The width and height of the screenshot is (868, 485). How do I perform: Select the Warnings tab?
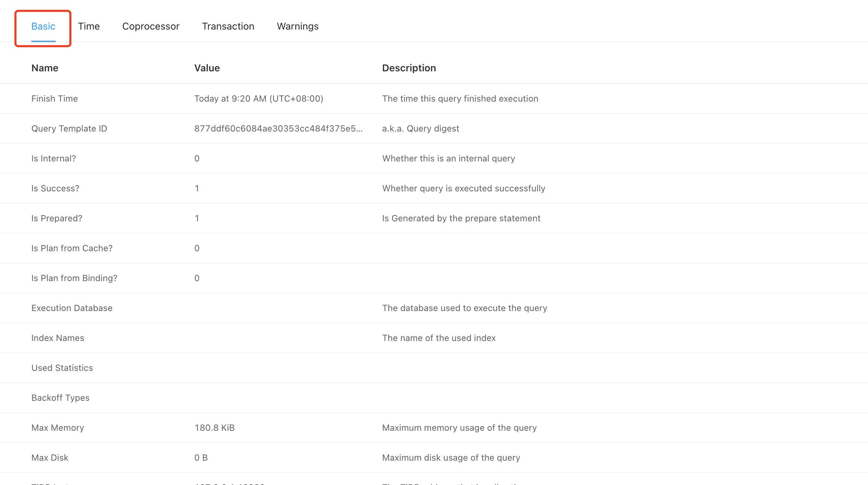pyautogui.click(x=298, y=26)
